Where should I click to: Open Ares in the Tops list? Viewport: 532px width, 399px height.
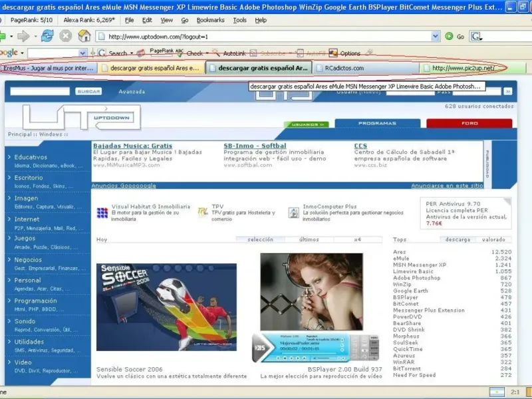(400, 252)
